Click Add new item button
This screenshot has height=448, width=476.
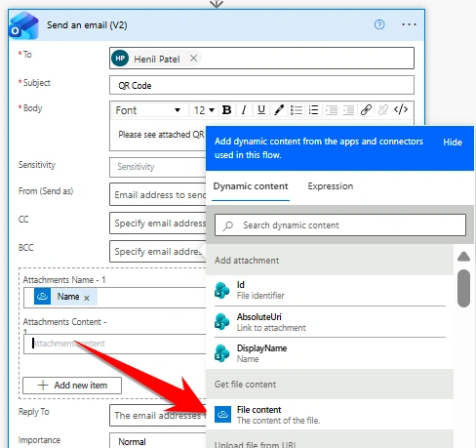coord(72,386)
